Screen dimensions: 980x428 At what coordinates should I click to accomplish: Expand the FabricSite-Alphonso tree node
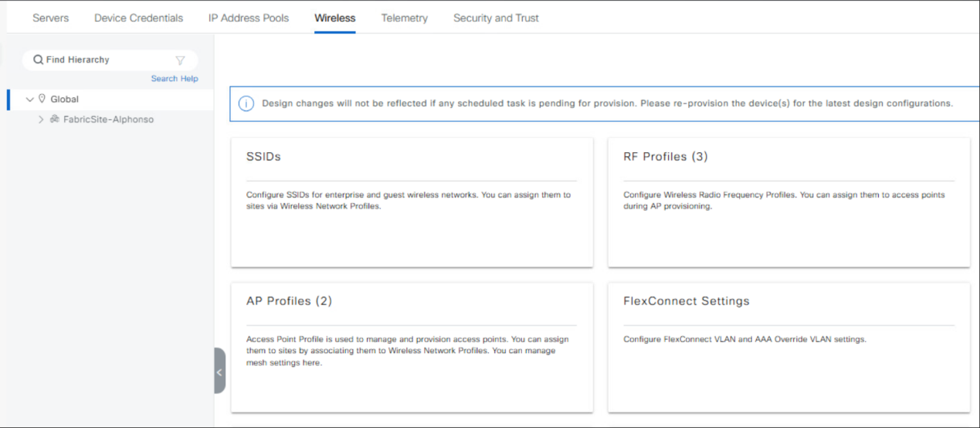point(41,119)
